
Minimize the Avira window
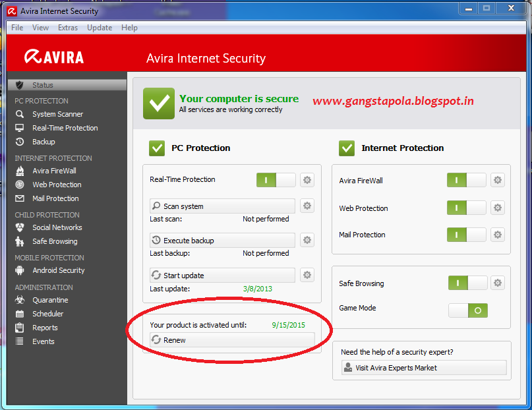(x=469, y=9)
